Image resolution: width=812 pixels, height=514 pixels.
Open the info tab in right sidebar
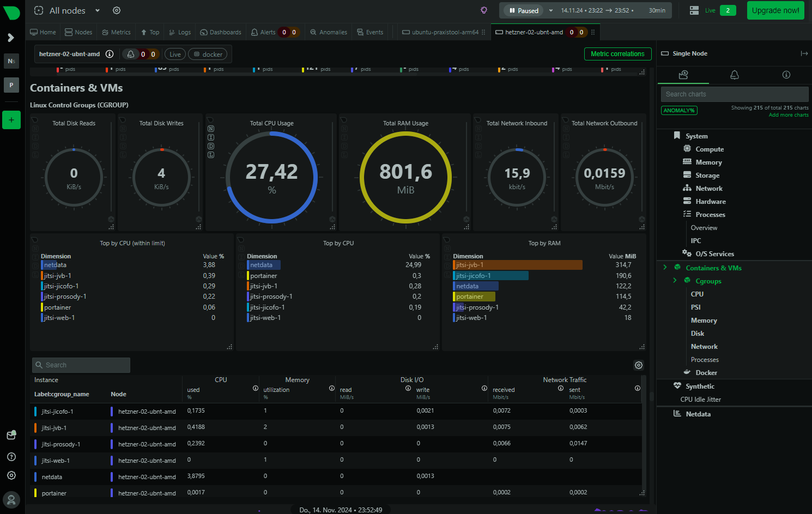pos(786,75)
